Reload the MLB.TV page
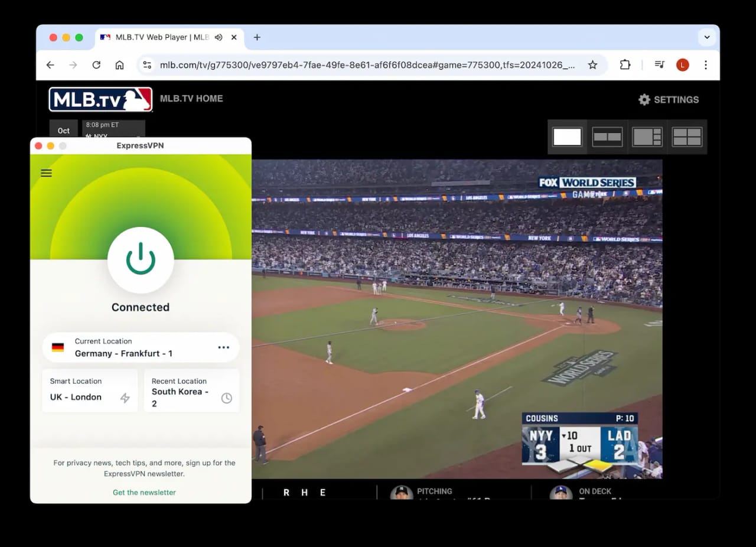Screen dimensions: 756x547 [x=96, y=65]
